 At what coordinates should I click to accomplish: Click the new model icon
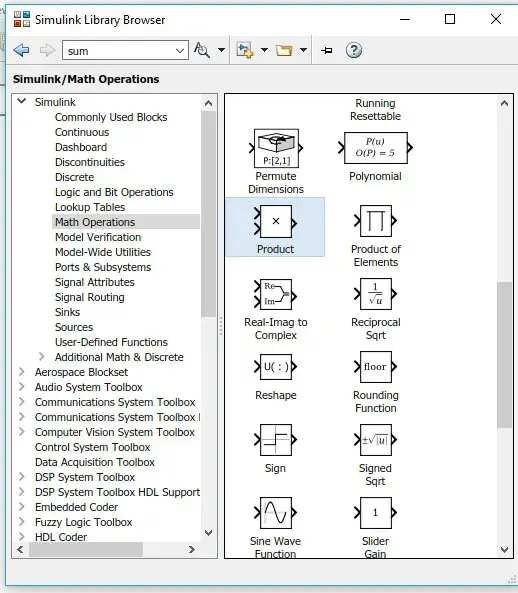click(244, 50)
